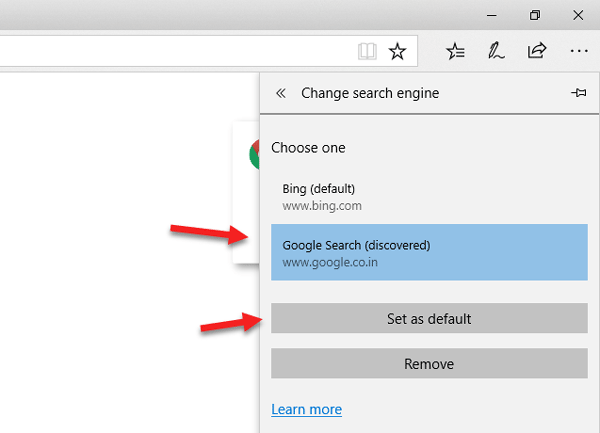Toggle reading view book icon
This screenshot has width=600, height=433.
(x=368, y=51)
